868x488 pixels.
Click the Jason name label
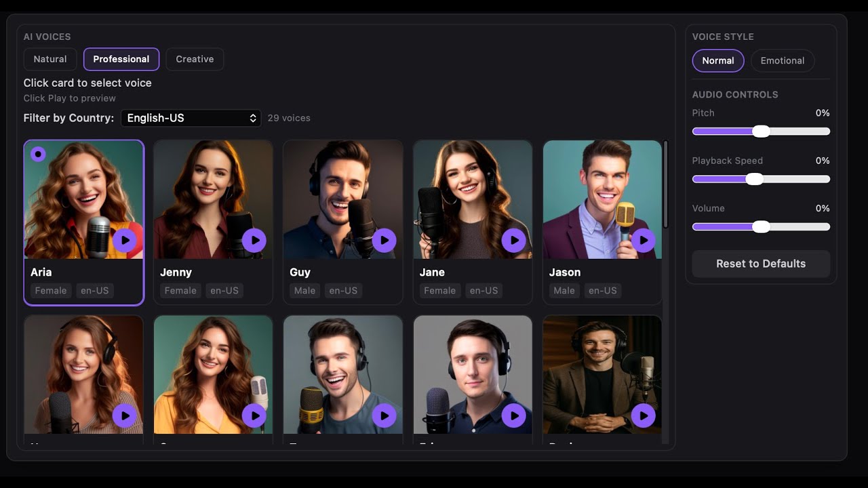pyautogui.click(x=565, y=272)
